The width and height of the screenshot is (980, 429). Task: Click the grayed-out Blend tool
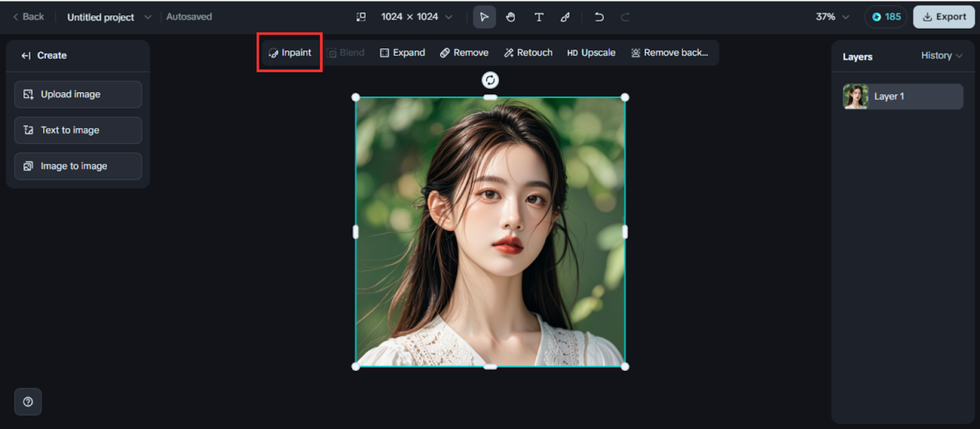345,53
